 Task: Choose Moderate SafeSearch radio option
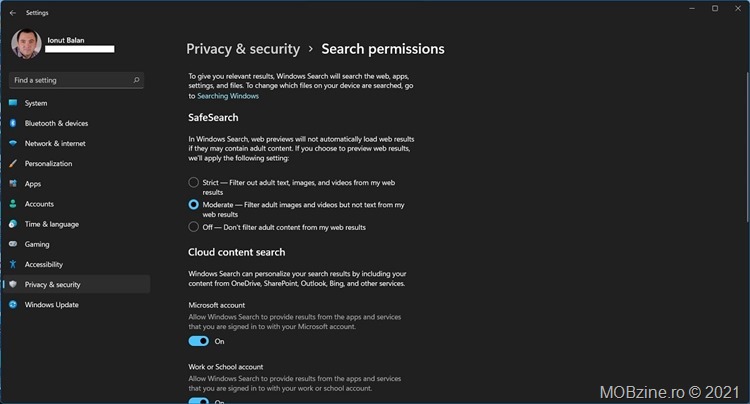pyautogui.click(x=193, y=204)
